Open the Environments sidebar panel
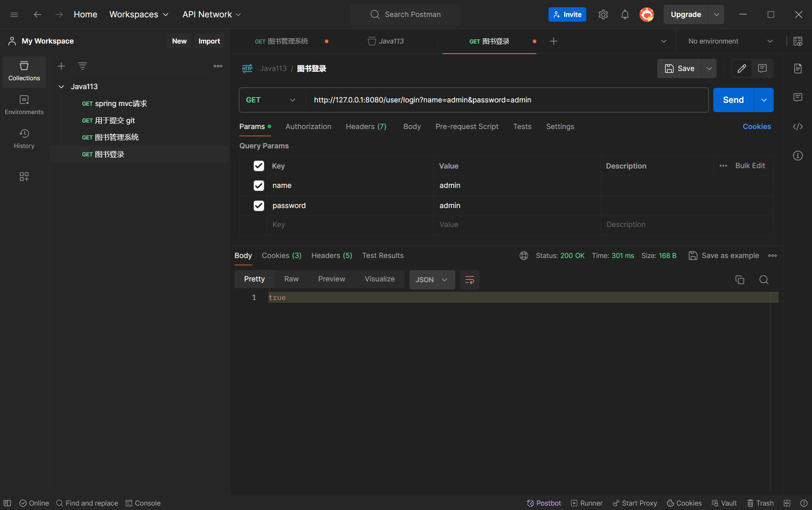The height and width of the screenshot is (510, 812). (x=24, y=105)
